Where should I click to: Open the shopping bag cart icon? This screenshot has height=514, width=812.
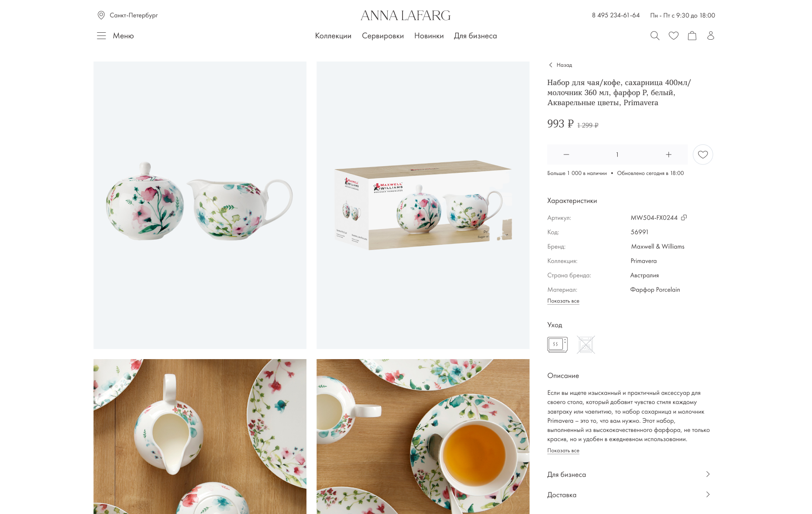pos(692,36)
